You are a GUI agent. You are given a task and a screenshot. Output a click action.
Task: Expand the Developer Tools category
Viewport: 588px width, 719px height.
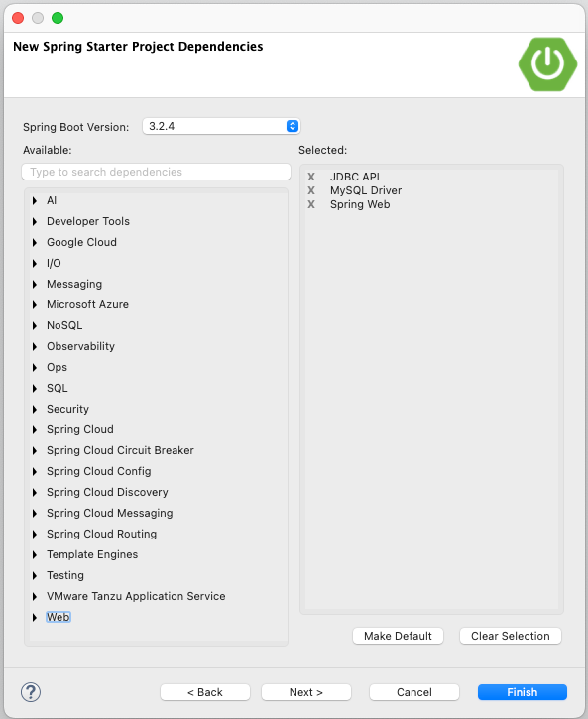[35, 221]
